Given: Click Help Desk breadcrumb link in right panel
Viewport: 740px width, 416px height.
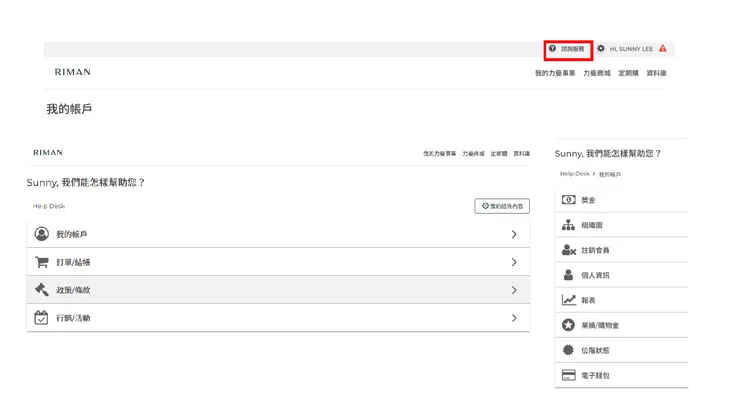Looking at the screenshot, I should click(x=575, y=174).
